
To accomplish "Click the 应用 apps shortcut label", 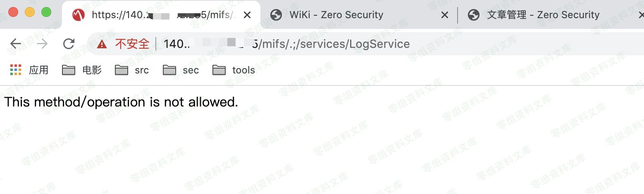I will [x=38, y=70].
